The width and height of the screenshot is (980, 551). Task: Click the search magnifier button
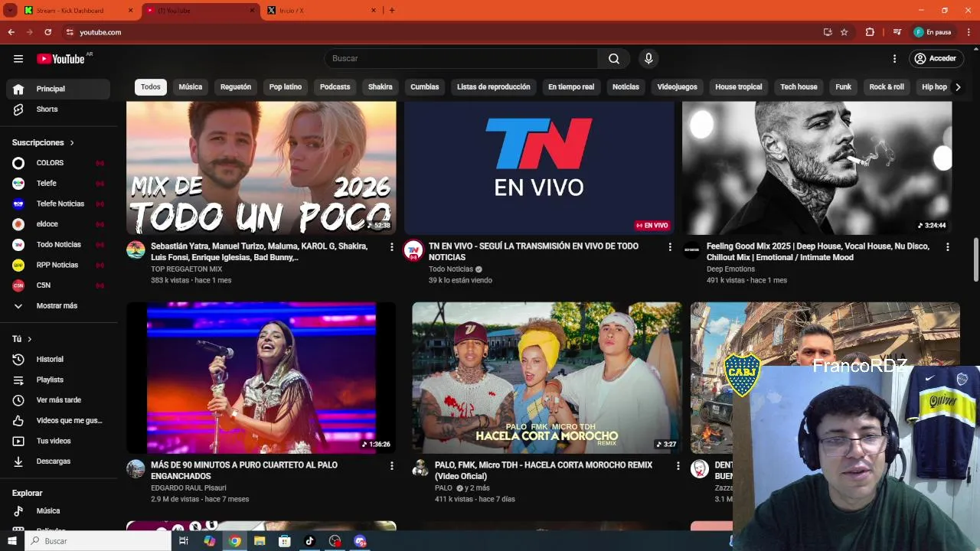[614, 59]
